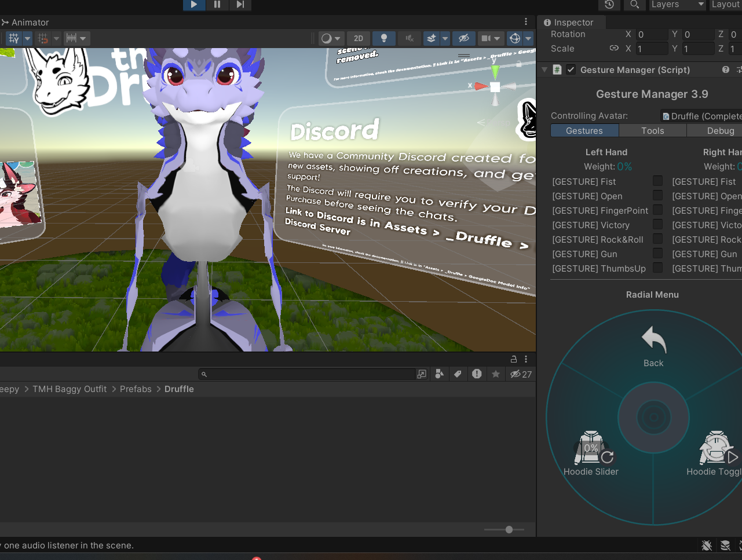Click the scene camera settings icon
The image size is (742, 560).
click(490, 38)
